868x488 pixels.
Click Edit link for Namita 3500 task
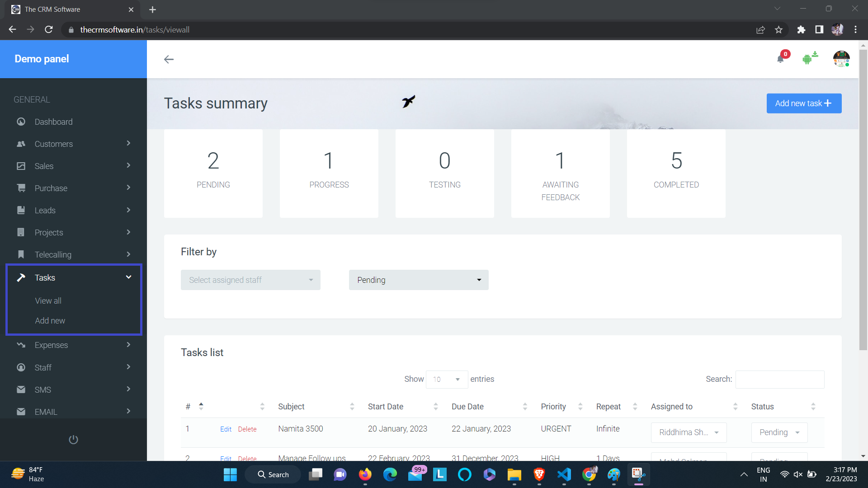click(226, 429)
